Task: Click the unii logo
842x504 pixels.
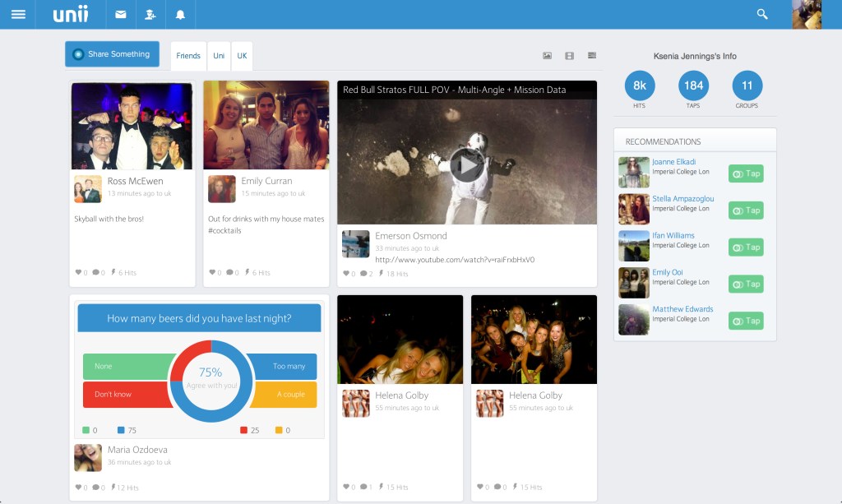Action: pyautogui.click(x=71, y=15)
